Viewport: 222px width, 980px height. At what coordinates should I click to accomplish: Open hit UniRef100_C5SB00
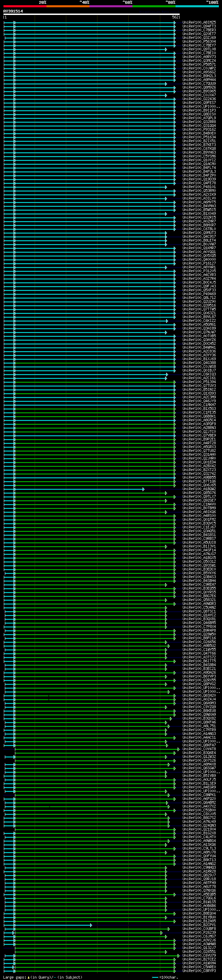[199, 810]
